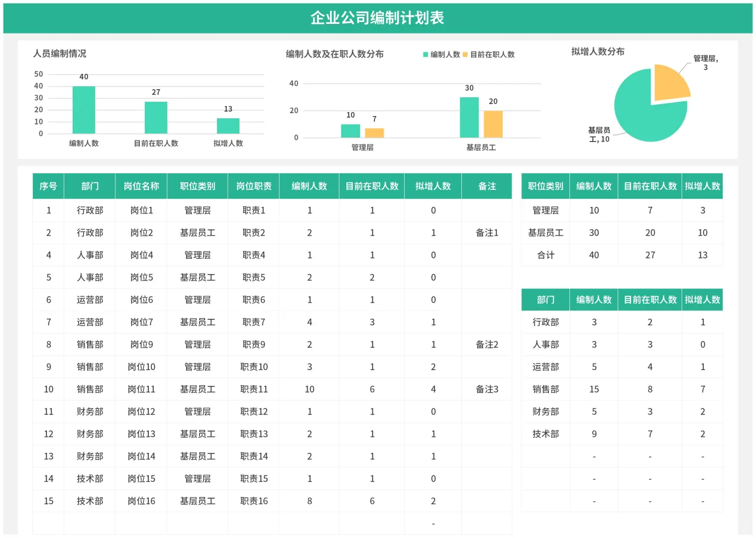756x538 pixels.
Task: Select the 岗位职责 column header
Action: click(x=254, y=186)
